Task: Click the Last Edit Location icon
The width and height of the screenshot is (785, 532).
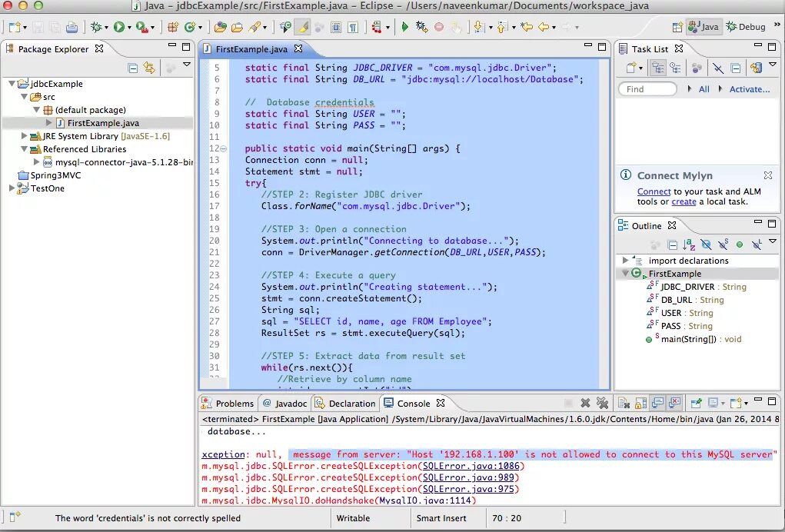Action: pos(526,27)
